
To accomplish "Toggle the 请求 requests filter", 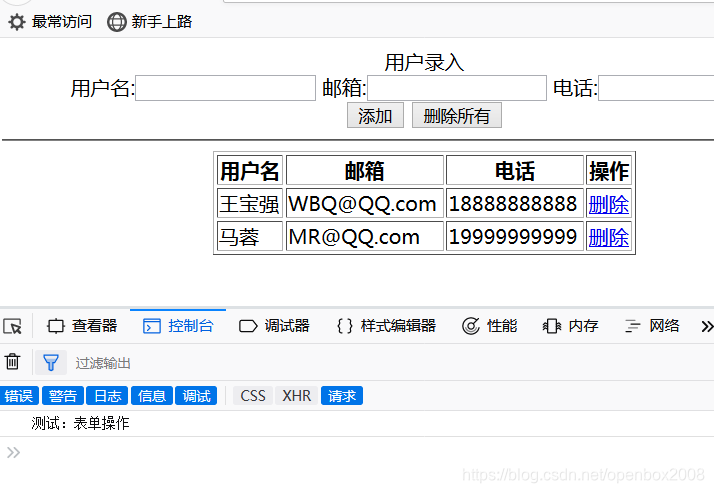I will 342,396.
